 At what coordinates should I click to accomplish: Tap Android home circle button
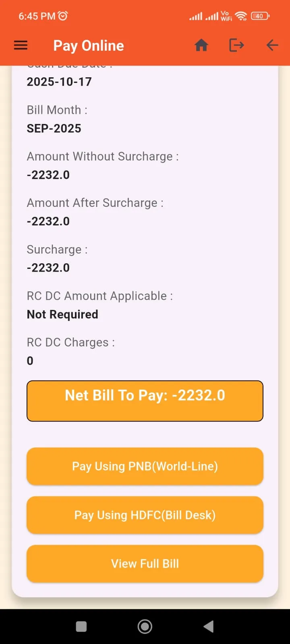point(145,626)
